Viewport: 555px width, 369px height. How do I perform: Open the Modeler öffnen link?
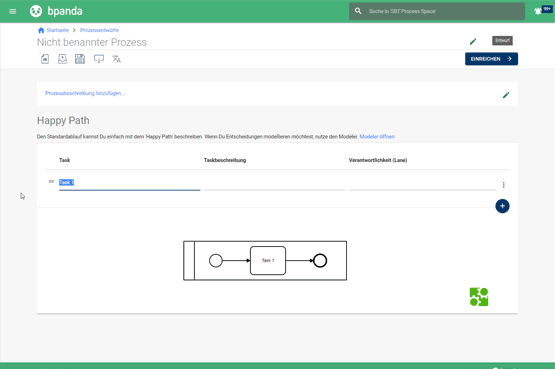coord(377,137)
